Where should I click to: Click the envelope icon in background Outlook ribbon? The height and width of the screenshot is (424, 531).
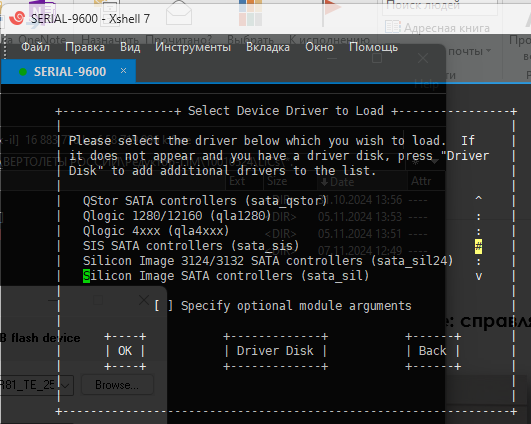point(179,13)
